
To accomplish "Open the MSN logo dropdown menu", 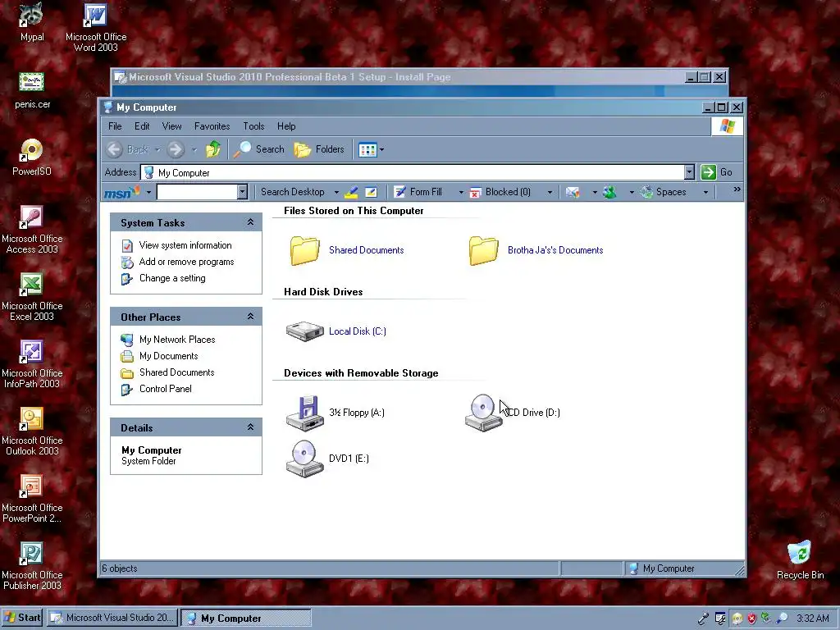I will pyautogui.click(x=148, y=192).
